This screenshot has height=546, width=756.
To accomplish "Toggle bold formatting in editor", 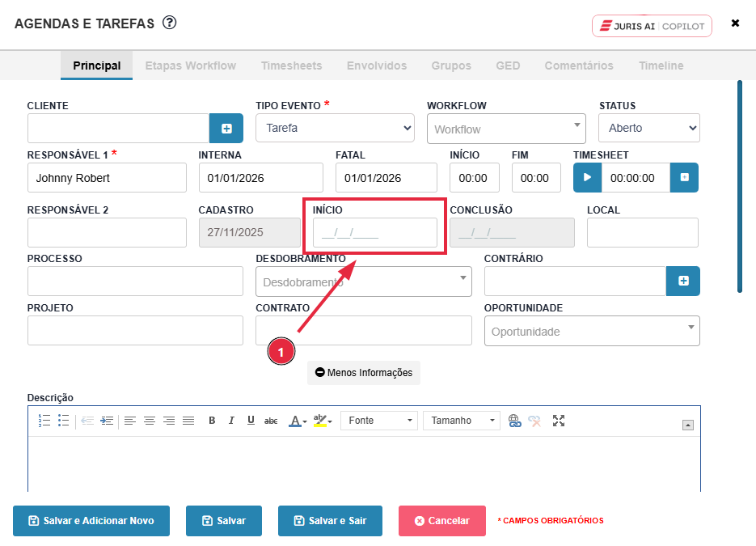I will point(212,421).
